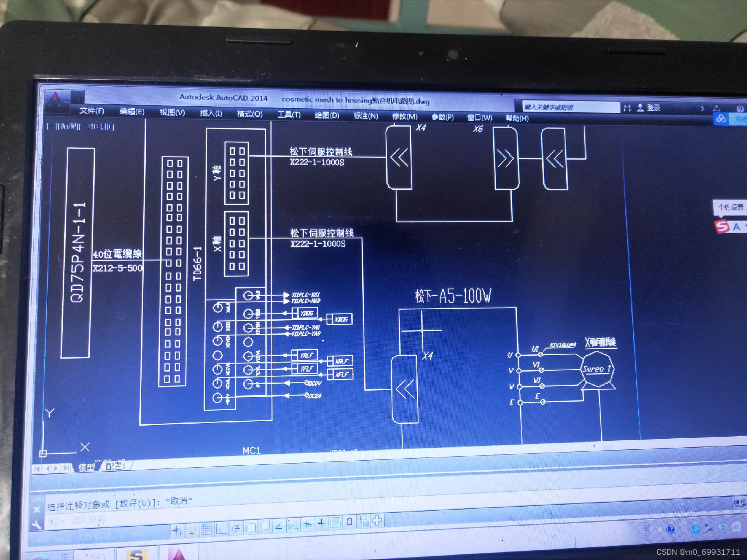Screen dimensions: 747x560
Task: Open the 视图(V) menu
Action: pos(172,112)
